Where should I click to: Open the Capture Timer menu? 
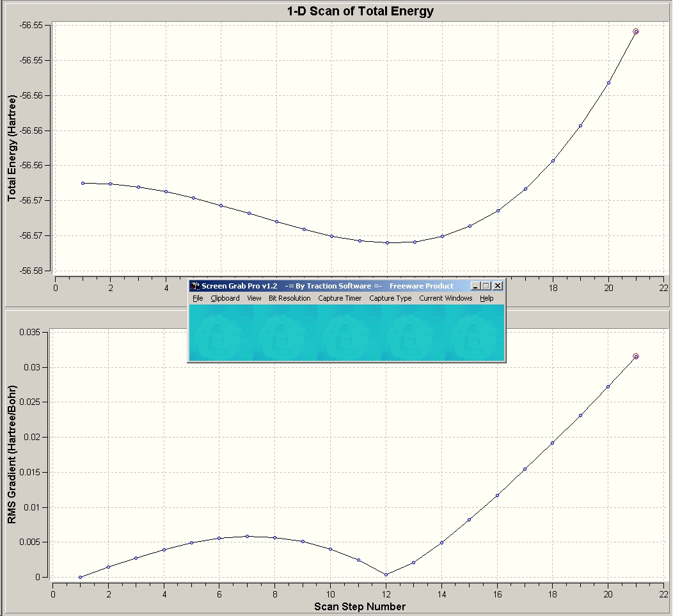[x=340, y=298]
